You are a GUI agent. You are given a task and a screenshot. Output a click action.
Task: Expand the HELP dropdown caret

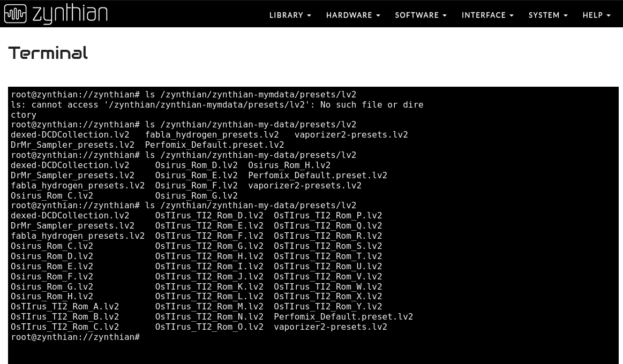click(x=609, y=16)
